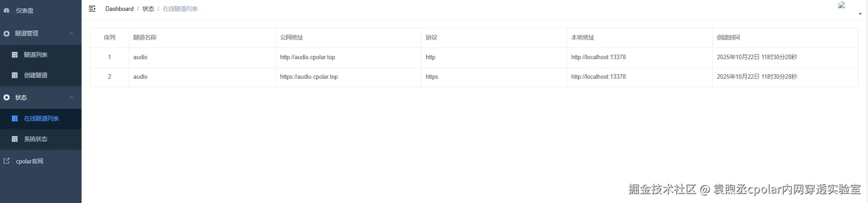This screenshot has height=203, width=868.
Task: Select 创建隧道 in the sidebar
Action: pyautogui.click(x=41, y=75)
